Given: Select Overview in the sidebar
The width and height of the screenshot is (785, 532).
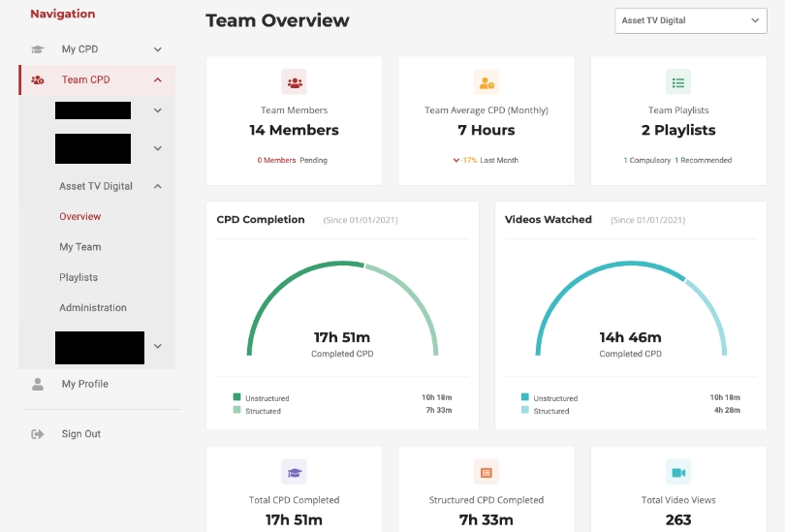Looking at the screenshot, I should 80,217.
